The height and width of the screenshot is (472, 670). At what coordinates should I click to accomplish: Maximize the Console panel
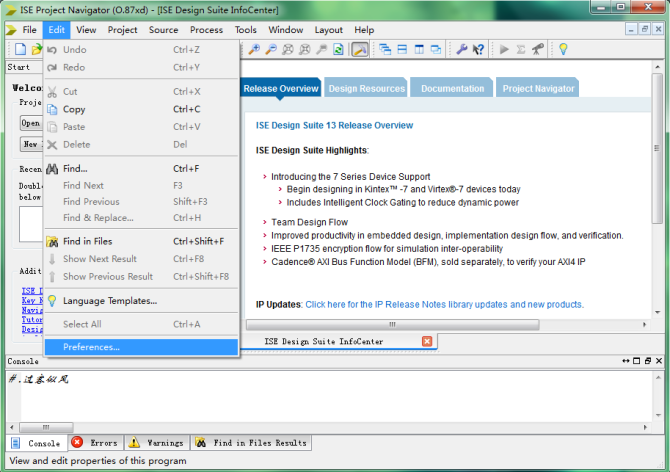(637, 361)
